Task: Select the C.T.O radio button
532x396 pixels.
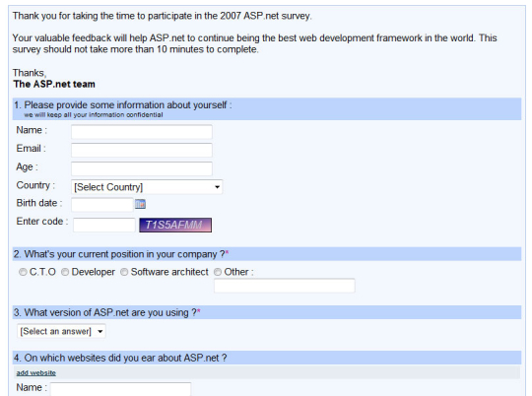Action: [23, 272]
